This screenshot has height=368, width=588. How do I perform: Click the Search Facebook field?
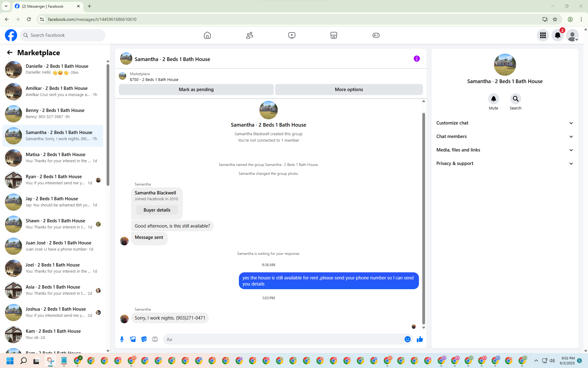pyautogui.click(x=62, y=35)
